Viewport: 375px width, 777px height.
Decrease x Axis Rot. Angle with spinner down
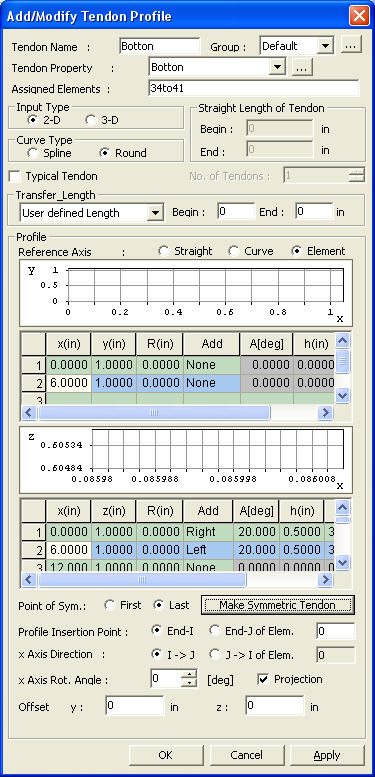tap(189, 683)
